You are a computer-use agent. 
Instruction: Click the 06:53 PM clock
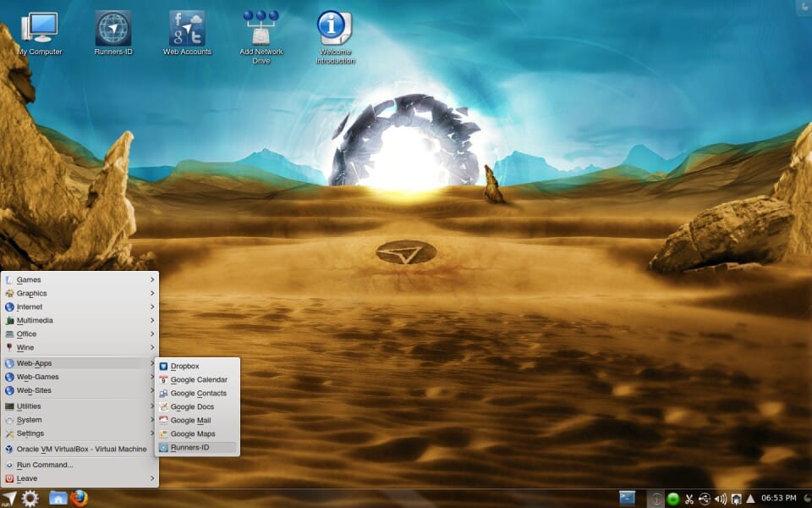point(779,498)
